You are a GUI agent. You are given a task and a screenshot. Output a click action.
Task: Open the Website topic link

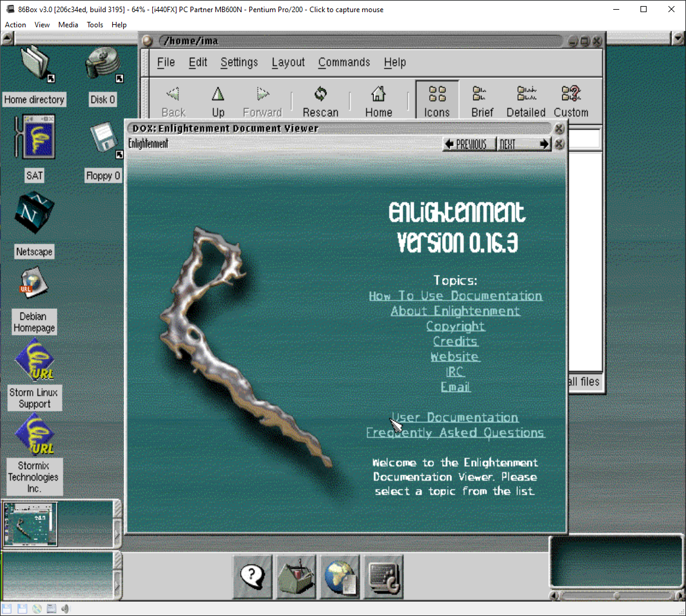pos(456,356)
